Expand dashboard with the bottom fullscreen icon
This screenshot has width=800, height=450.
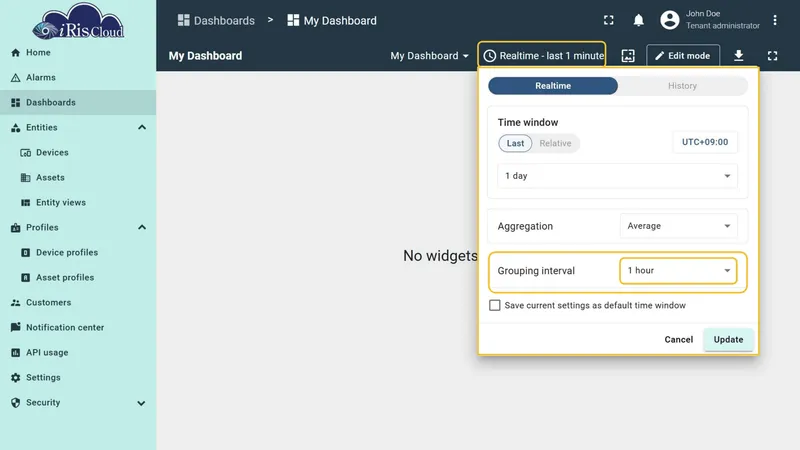click(772, 56)
